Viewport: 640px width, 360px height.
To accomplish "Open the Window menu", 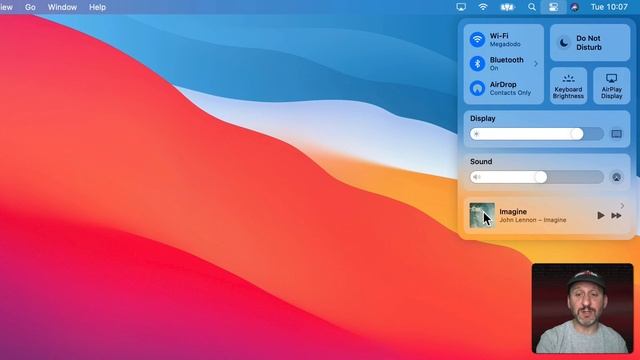I will (x=62, y=7).
